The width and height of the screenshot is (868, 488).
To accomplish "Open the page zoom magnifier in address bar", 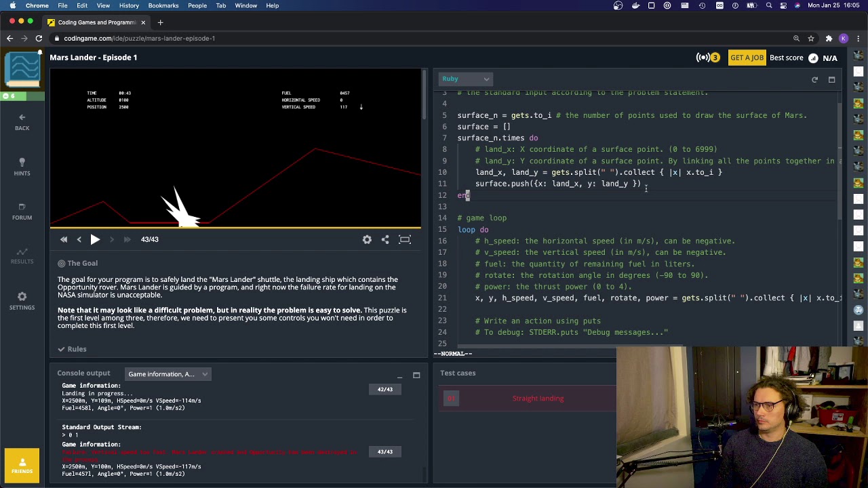I will point(796,39).
